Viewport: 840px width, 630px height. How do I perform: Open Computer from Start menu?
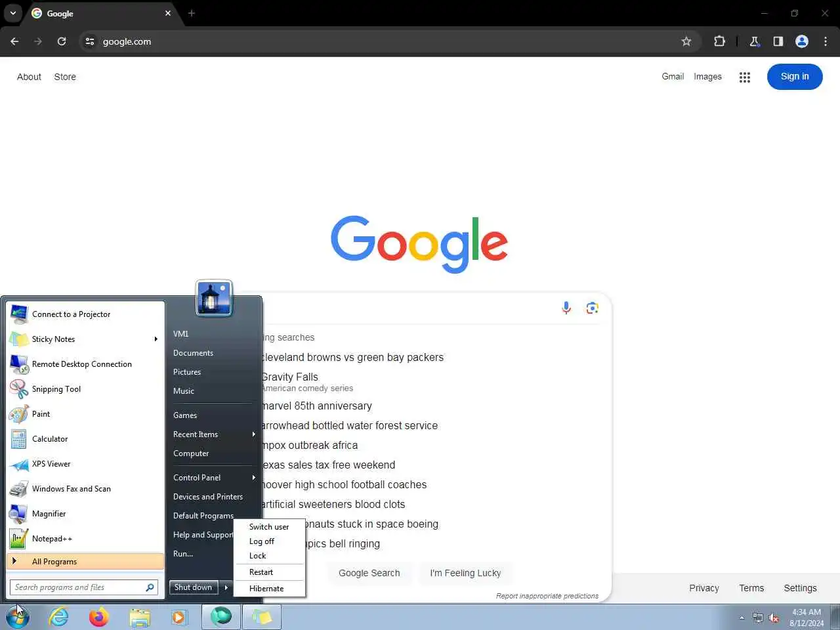pos(191,453)
